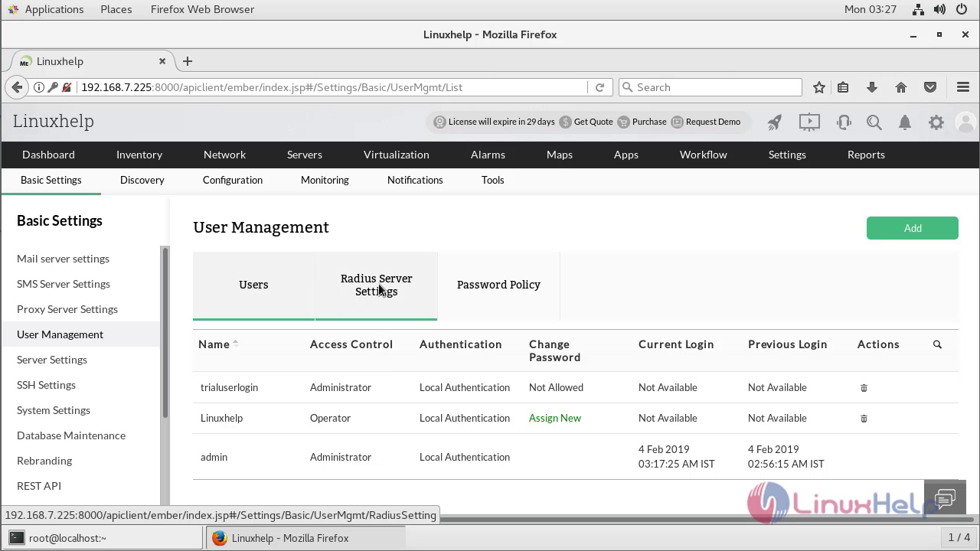
Task: Click the URL address bar
Action: click(333, 87)
